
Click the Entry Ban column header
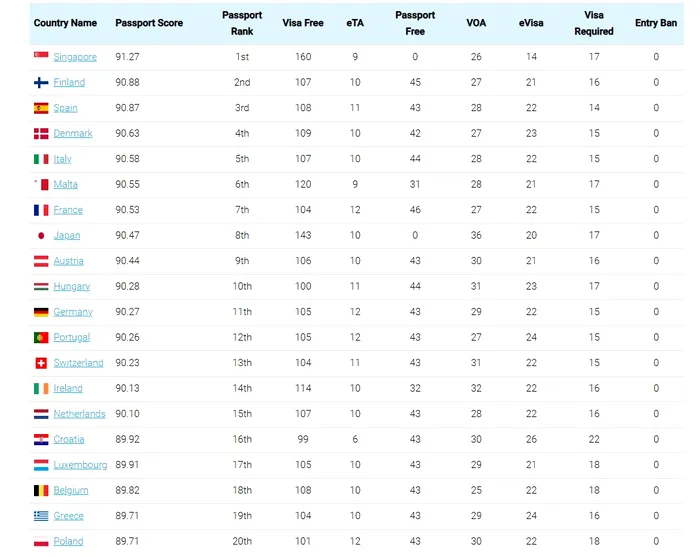[656, 23]
